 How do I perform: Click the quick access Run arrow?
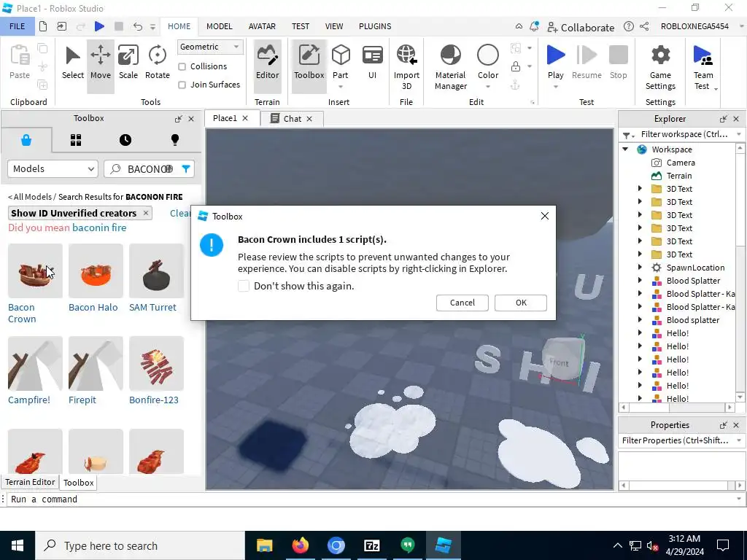[x=99, y=26]
